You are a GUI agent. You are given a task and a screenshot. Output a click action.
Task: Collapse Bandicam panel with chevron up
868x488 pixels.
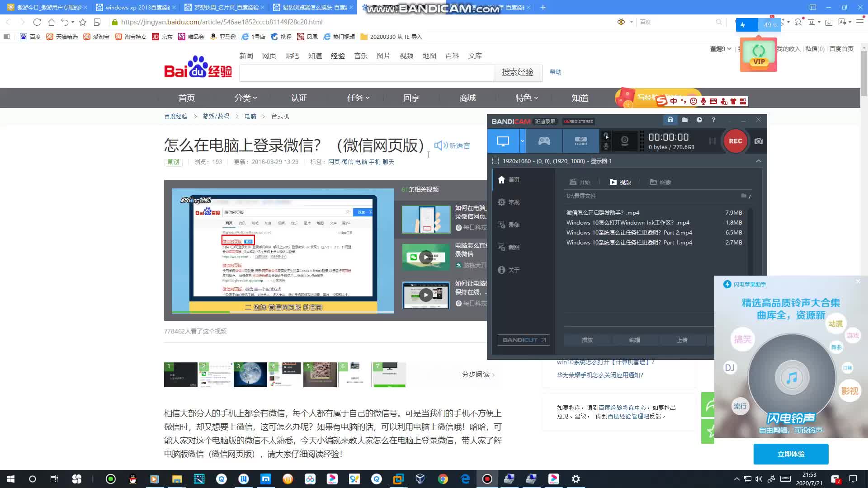[759, 161]
